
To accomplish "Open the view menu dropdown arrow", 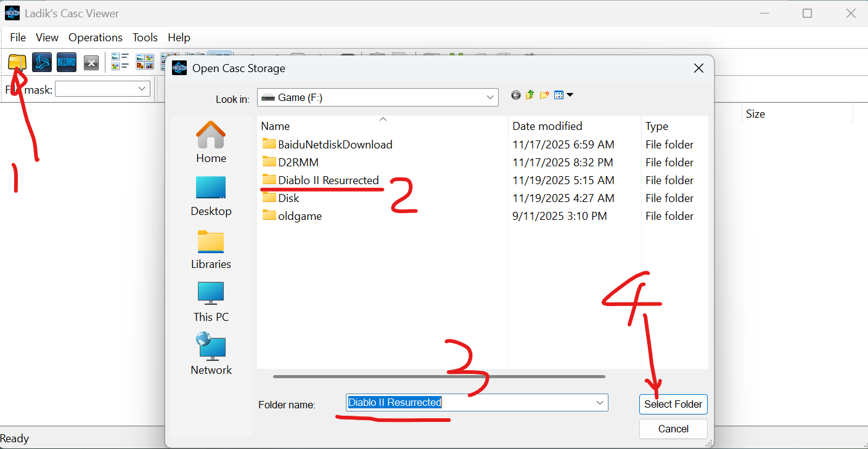I will click(570, 95).
